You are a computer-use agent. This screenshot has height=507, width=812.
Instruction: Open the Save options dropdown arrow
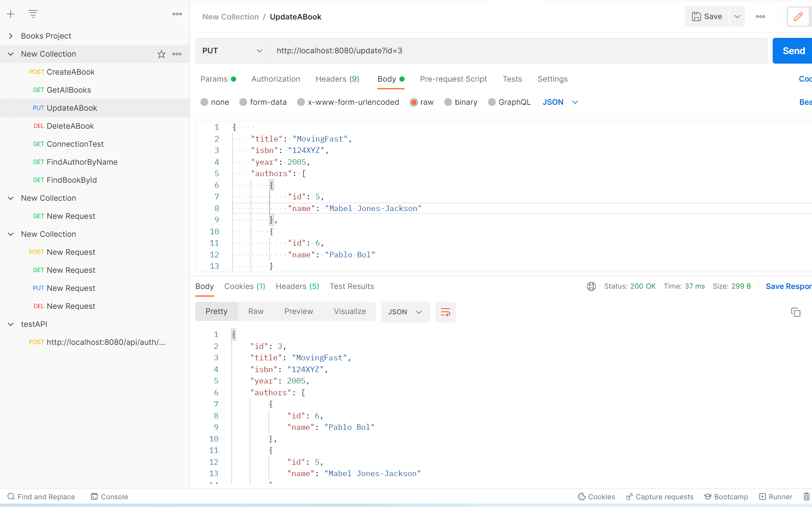[x=737, y=17]
